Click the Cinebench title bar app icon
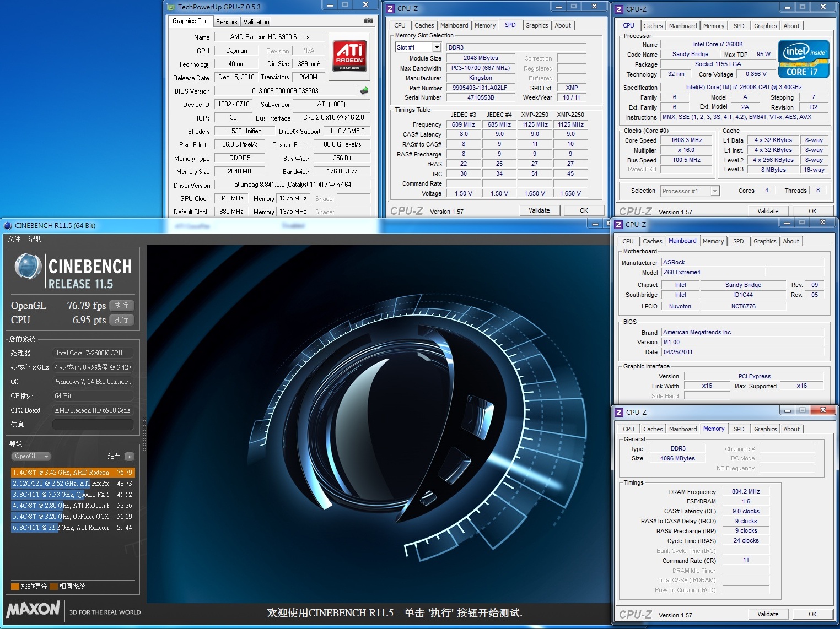Screen dimensions: 840x629 [x=8, y=225]
